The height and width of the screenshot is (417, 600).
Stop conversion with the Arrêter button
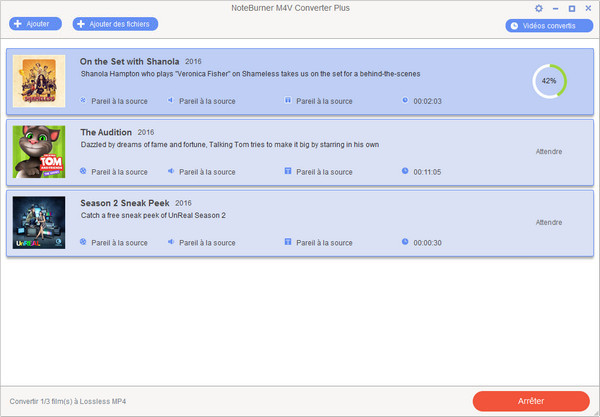tap(531, 400)
